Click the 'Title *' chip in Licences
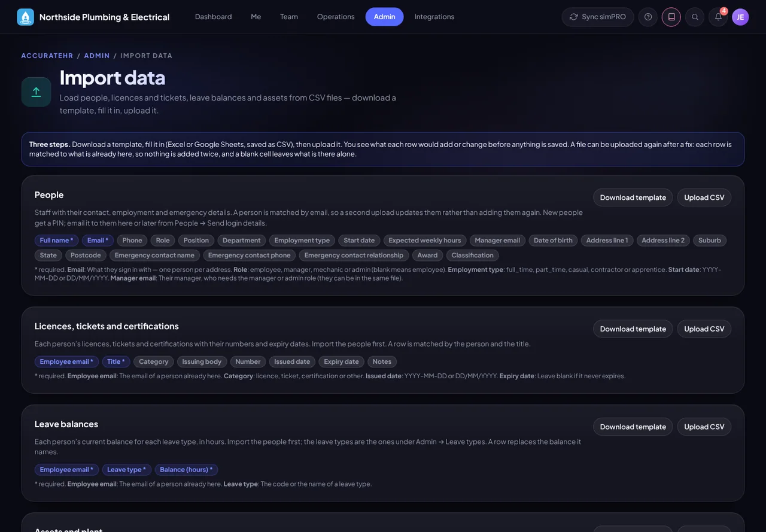Image resolution: width=766 pixels, height=532 pixels. click(x=116, y=362)
